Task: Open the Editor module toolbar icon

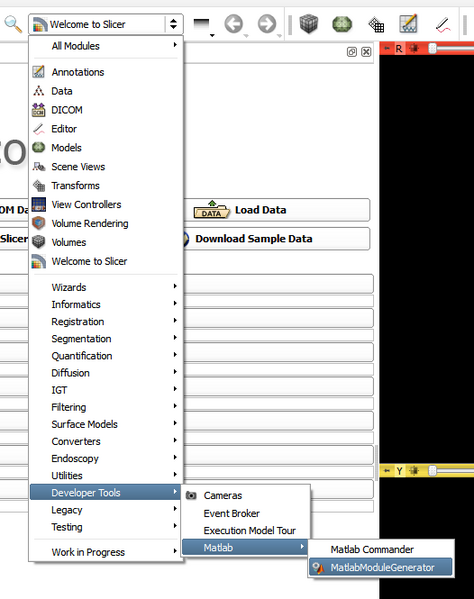Action: 443,25
